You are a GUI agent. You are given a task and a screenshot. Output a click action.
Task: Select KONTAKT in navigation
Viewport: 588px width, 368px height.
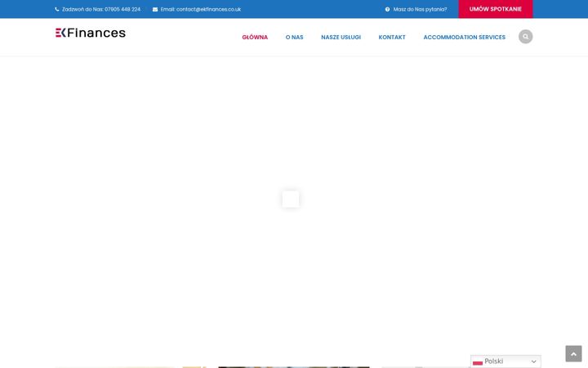[392, 37]
